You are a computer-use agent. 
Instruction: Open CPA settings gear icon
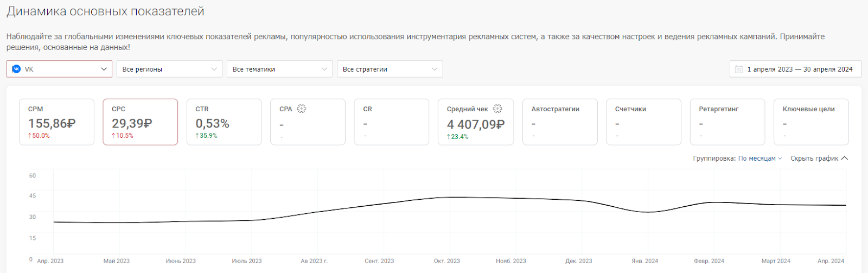(x=302, y=109)
